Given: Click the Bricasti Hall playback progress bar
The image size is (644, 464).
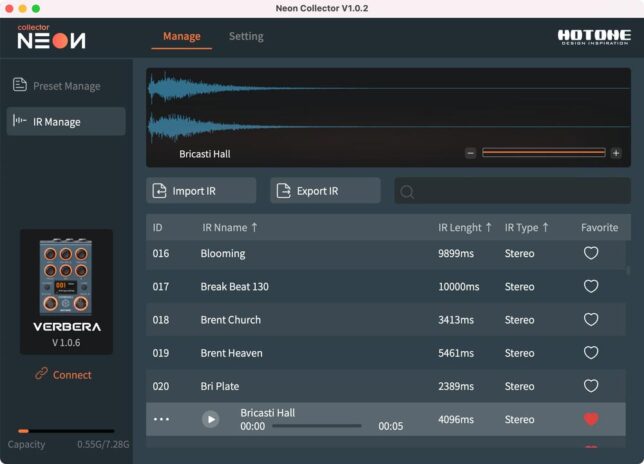Looking at the screenshot, I should (x=317, y=426).
